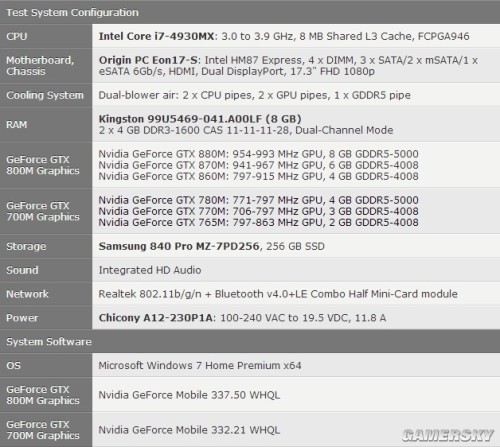Click the GAMERSKY watermark logo
The width and height of the screenshot is (500, 447).
click(x=448, y=435)
